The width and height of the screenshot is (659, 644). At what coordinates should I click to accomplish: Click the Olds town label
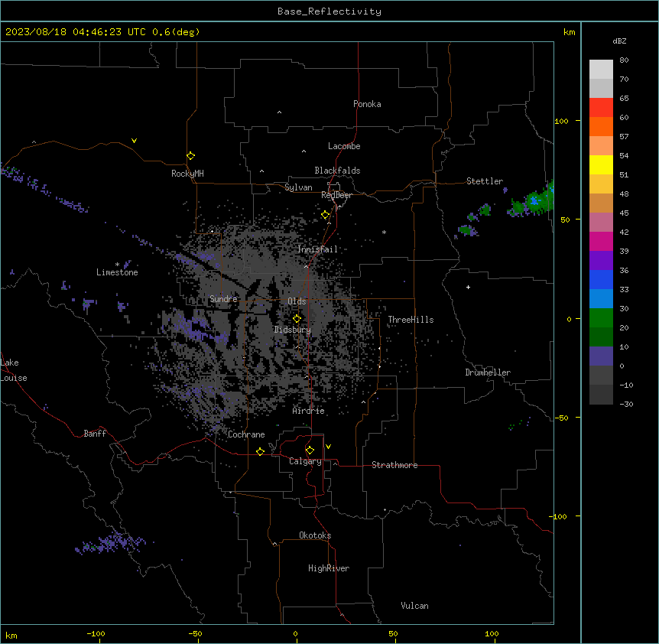pos(297,301)
